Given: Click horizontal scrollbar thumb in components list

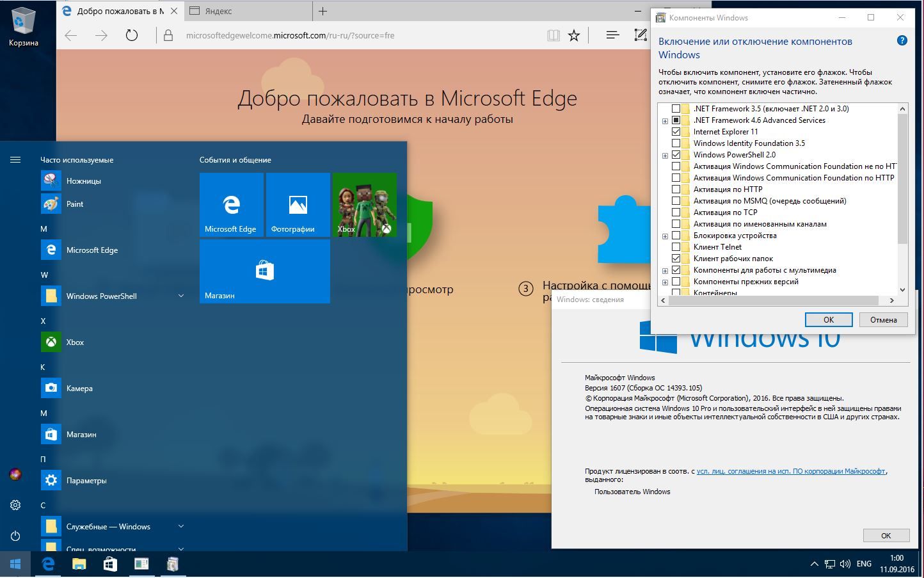Looking at the screenshot, I should coord(774,300).
